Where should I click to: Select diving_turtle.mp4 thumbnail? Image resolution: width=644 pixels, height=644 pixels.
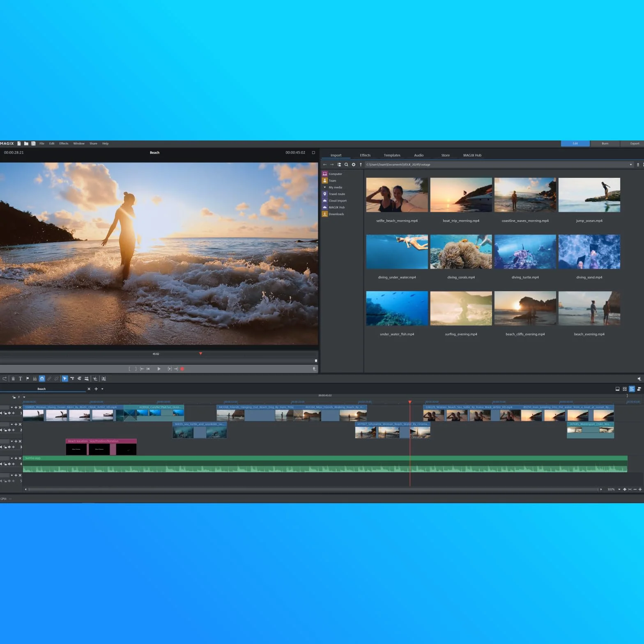525,252
